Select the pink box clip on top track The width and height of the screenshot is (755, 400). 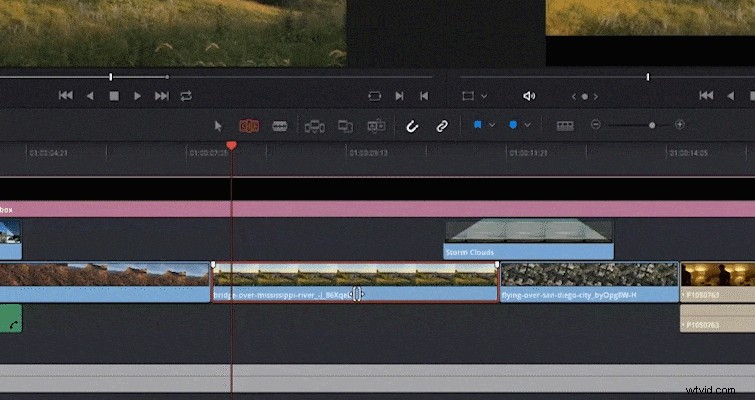point(378,209)
